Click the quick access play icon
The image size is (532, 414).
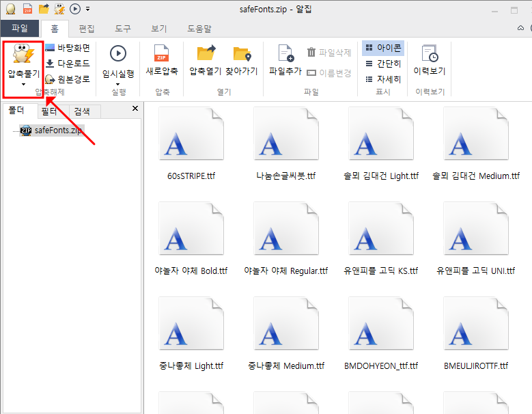click(x=75, y=9)
